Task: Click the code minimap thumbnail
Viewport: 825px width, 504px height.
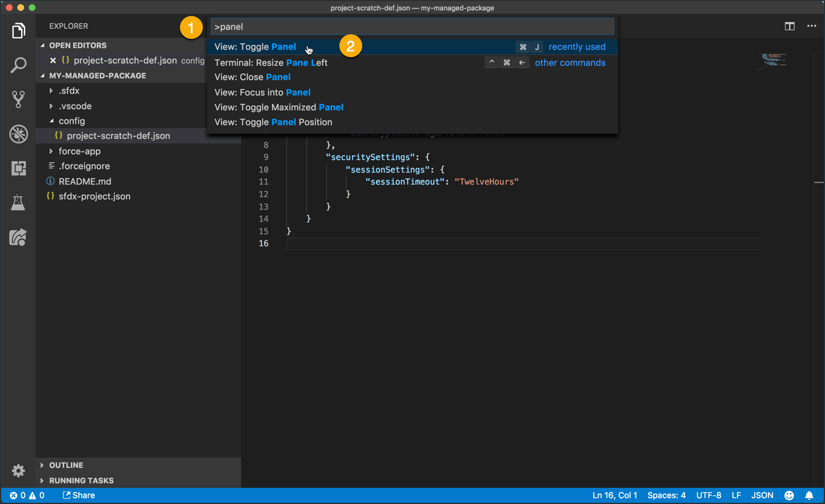Action: [x=774, y=61]
